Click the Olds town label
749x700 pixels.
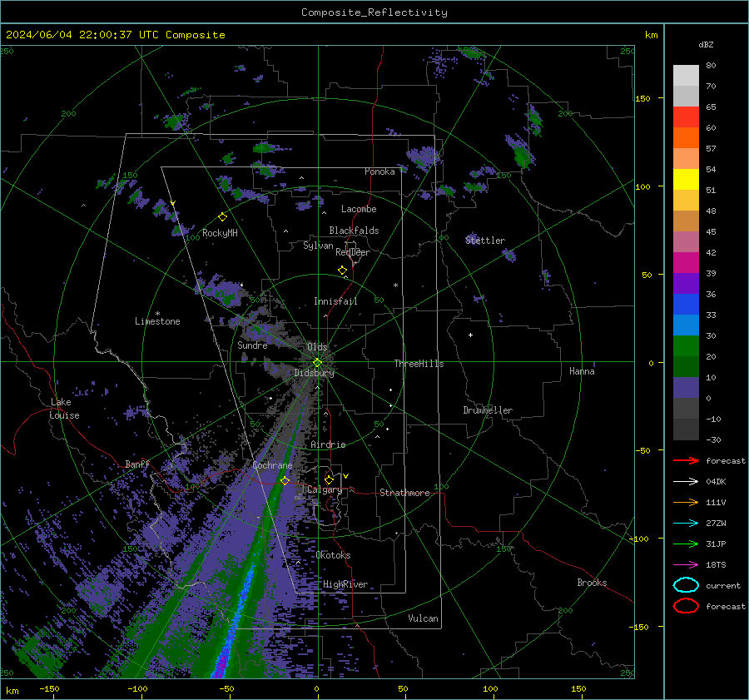317,347
